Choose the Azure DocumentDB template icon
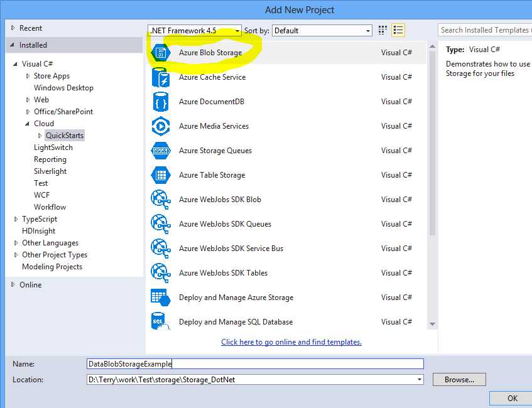 click(161, 102)
